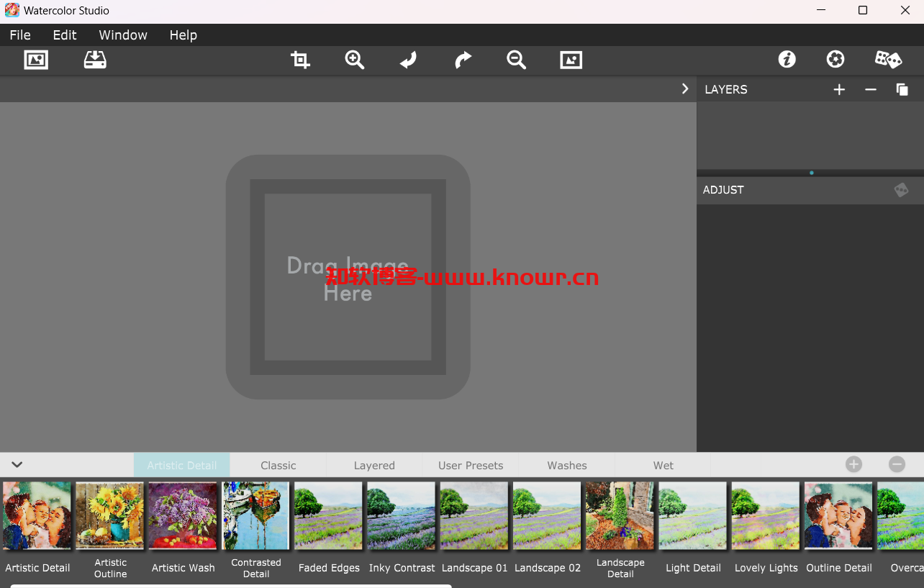Click the Watercolor Studio app icon in title bar

12,10
